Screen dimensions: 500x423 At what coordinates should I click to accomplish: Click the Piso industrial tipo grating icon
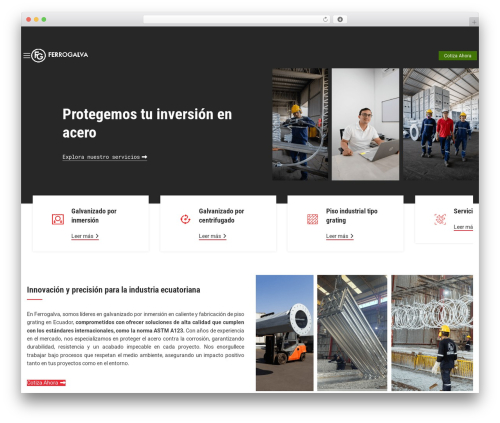coord(312,219)
